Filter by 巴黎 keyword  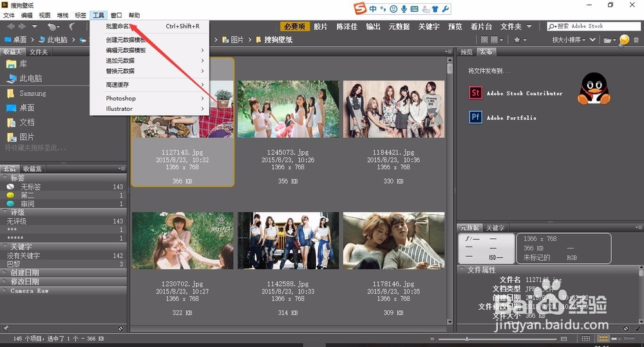coord(64,264)
